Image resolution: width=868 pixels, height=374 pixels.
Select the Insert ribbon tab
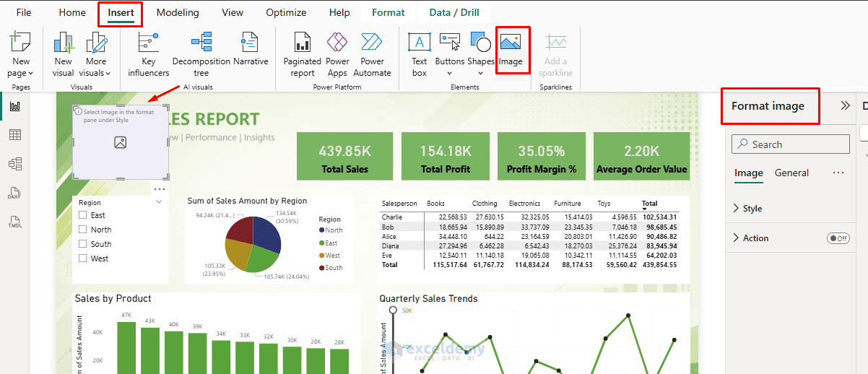121,12
